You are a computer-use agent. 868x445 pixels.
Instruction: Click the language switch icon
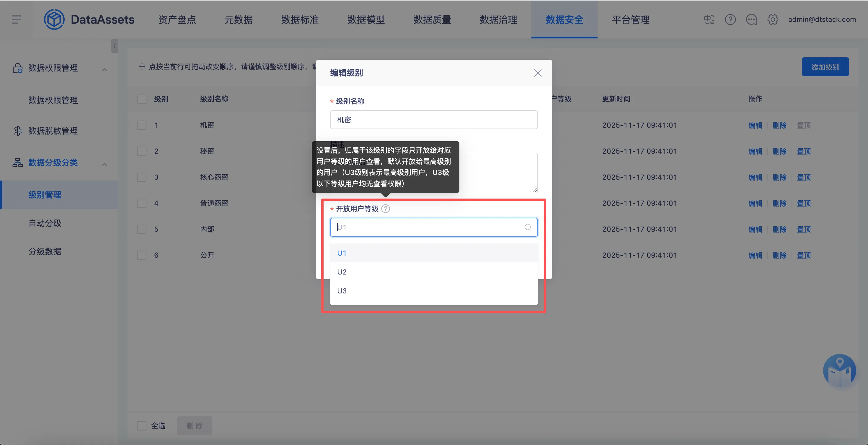(x=709, y=20)
